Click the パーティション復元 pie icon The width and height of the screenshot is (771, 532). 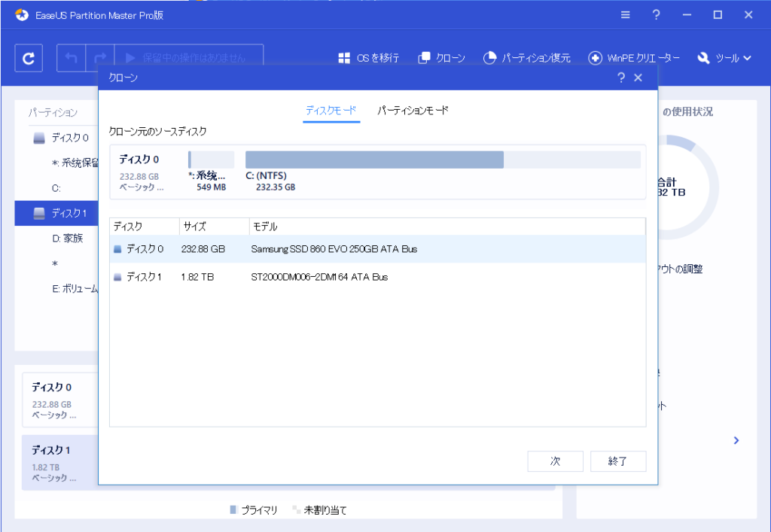489,58
